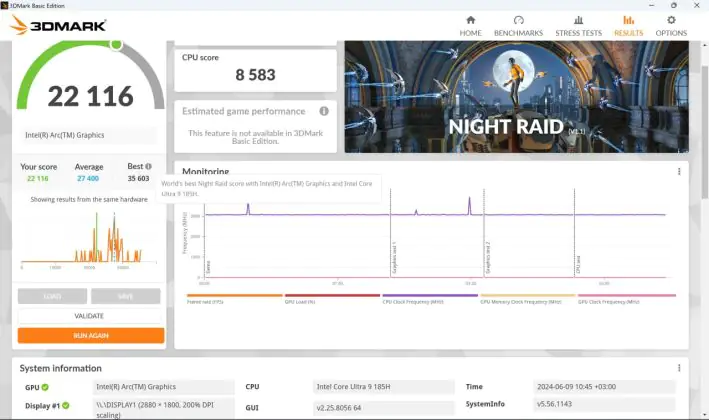Select the Results tab

[628, 26]
